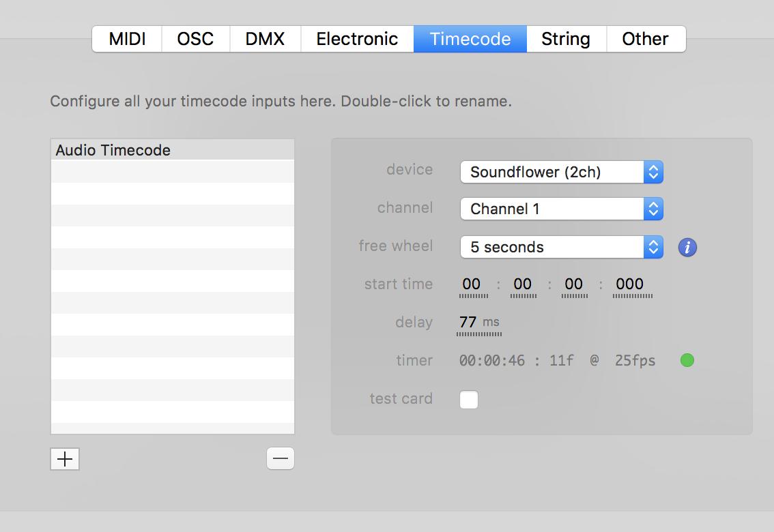Click the start time minutes field

click(x=523, y=284)
